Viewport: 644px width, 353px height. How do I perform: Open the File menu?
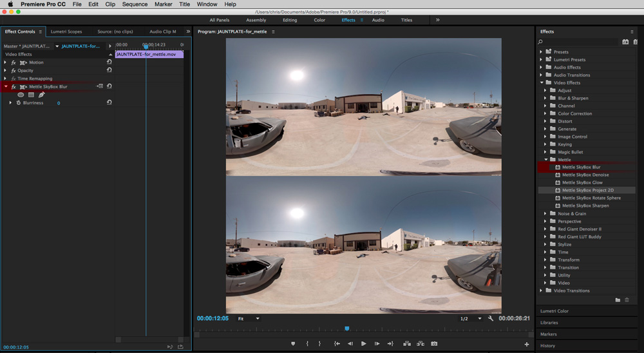coord(77,4)
